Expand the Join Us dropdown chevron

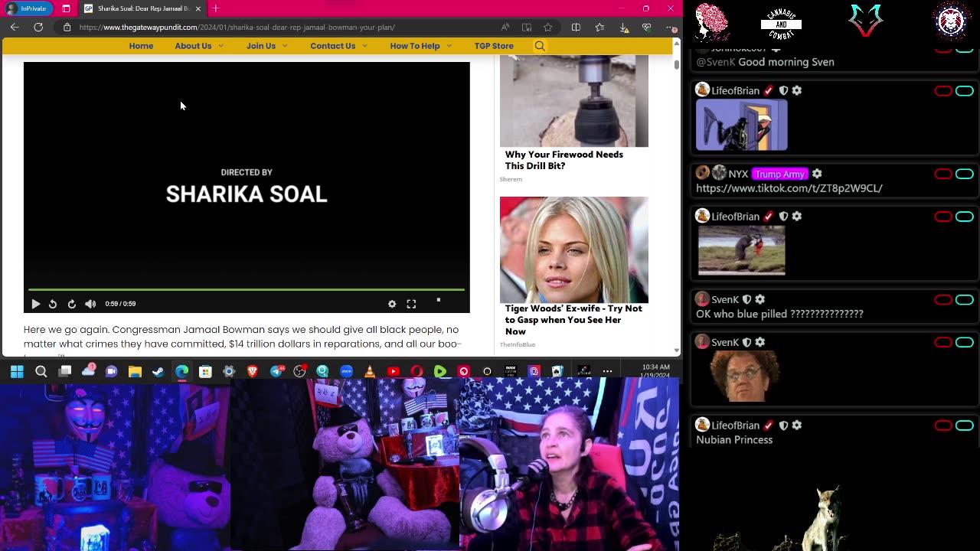click(x=285, y=46)
